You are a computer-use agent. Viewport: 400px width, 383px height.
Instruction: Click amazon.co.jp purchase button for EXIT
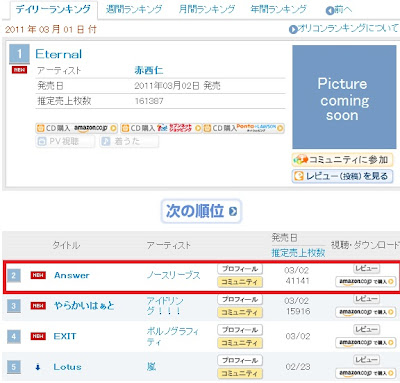pyautogui.click(x=366, y=342)
